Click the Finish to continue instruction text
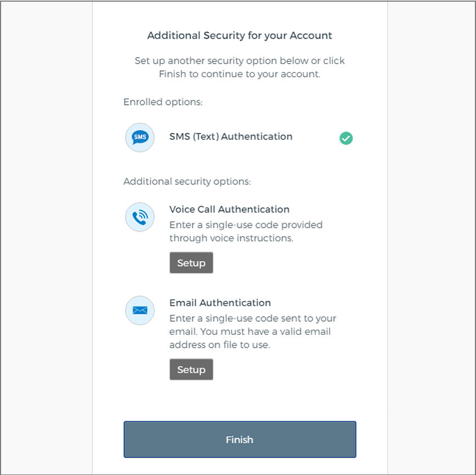 pyautogui.click(x=239, y=67)
